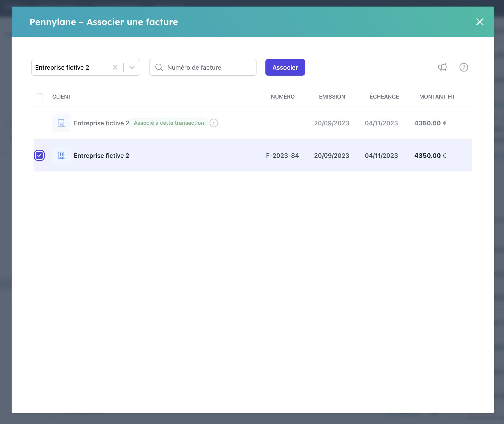The height and width of the screenshot is (424, 504).
Task: Click building icon of the associated invoice row
Action: [x=61, y=123]
